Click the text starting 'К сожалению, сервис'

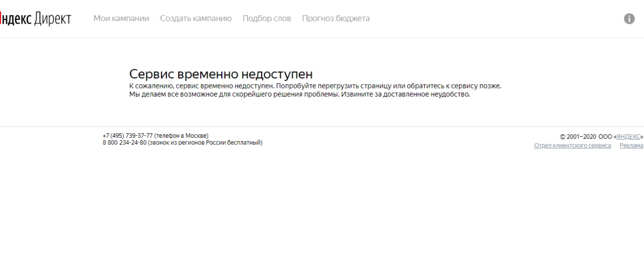click(315, 86)
